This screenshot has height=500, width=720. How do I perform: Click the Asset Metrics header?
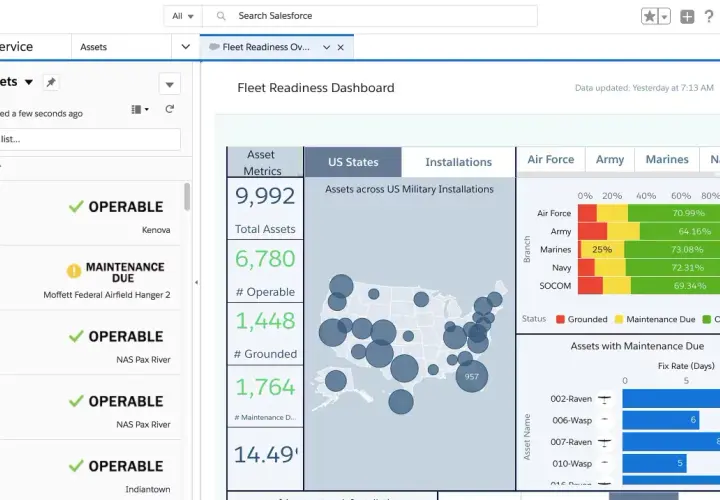[x=265, y=163]
